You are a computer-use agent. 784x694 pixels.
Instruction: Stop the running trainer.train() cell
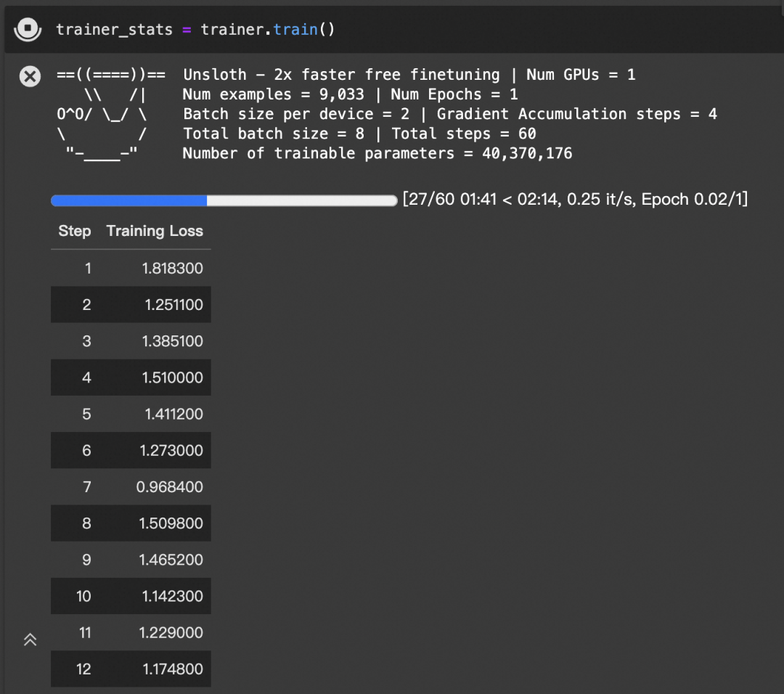pos(28,28)
